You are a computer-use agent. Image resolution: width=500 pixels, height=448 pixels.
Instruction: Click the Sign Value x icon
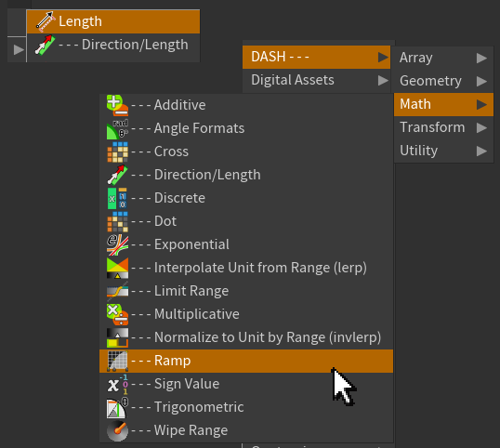pyautogui.click(x=117, y=384)
